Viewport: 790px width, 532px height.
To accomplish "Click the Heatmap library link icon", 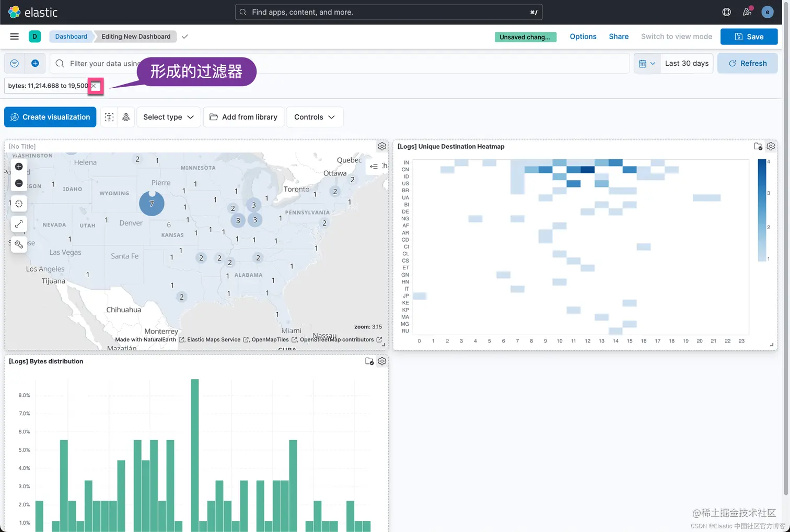I will 758,147.
